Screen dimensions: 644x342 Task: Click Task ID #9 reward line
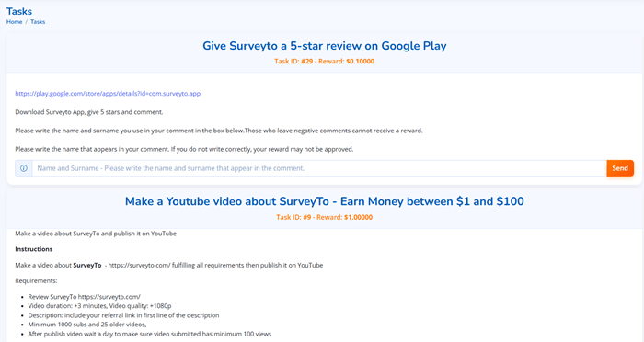tap(325, 217)
